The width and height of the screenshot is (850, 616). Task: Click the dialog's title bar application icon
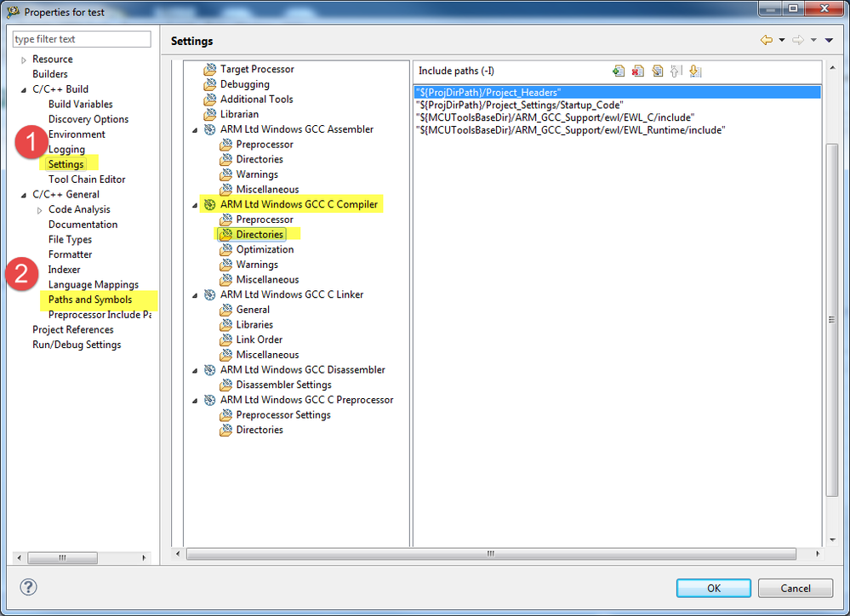(14, 11)
